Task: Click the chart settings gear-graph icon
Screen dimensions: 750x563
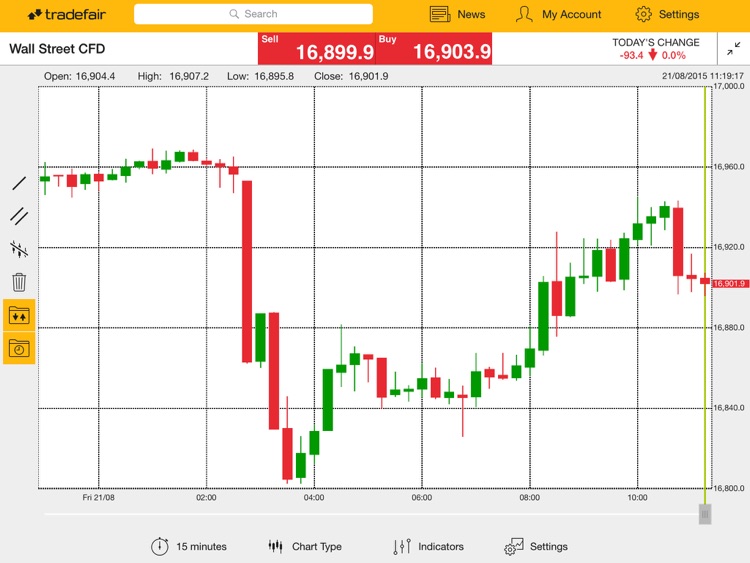Action: (514, 546)
